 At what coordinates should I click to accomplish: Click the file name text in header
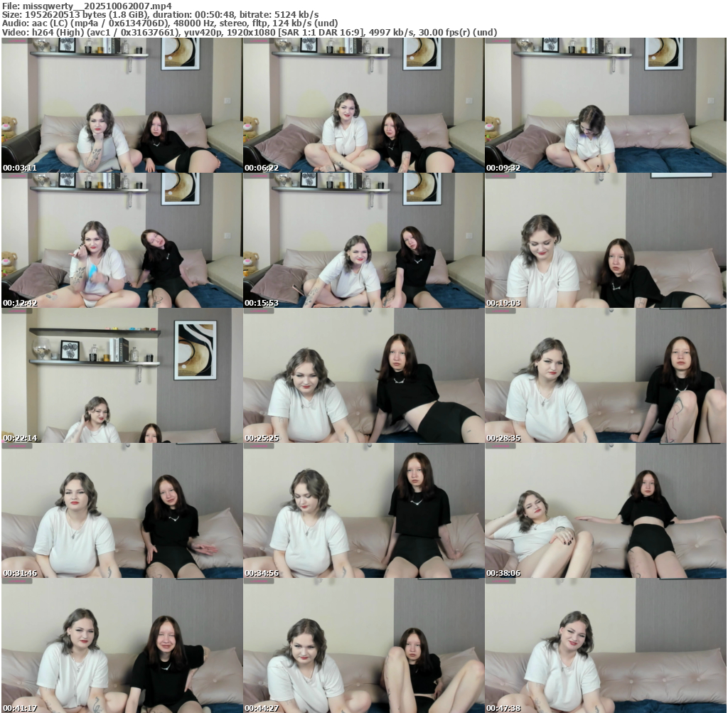click(87, 6)
